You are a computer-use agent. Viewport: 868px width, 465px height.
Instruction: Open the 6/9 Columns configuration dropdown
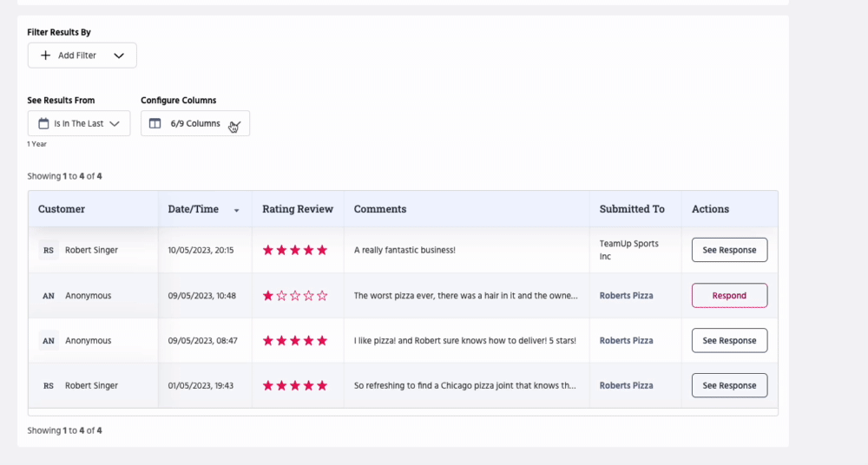point(195,123)
